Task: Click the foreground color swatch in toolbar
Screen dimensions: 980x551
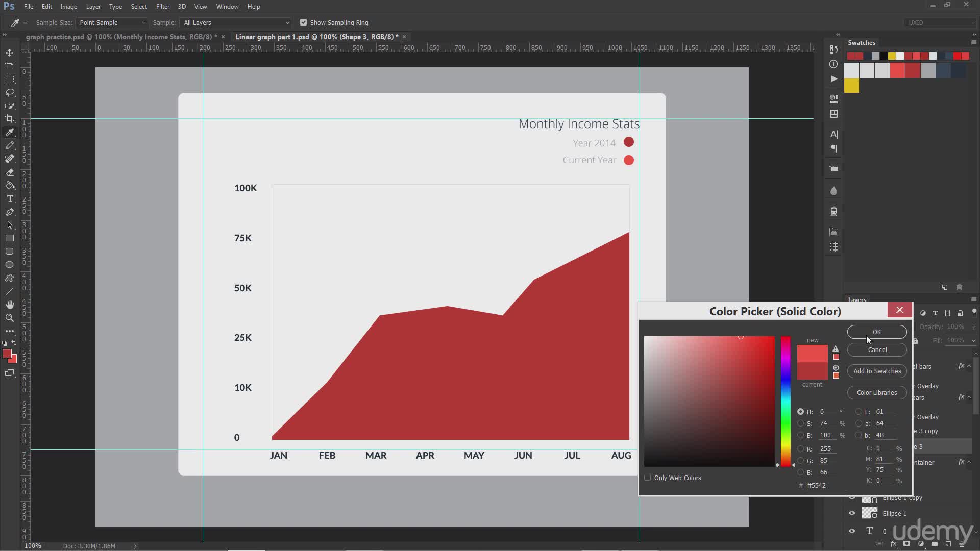Action: [7, 354]
